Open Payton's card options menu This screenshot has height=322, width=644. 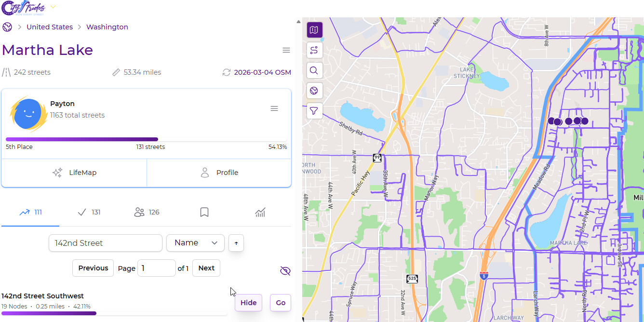tap(274, 109)
